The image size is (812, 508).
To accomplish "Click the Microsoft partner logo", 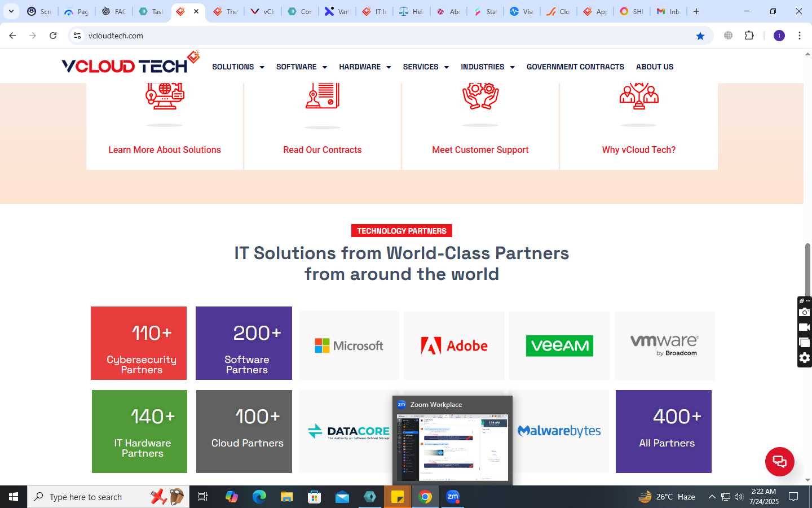I will coord(349,345).
